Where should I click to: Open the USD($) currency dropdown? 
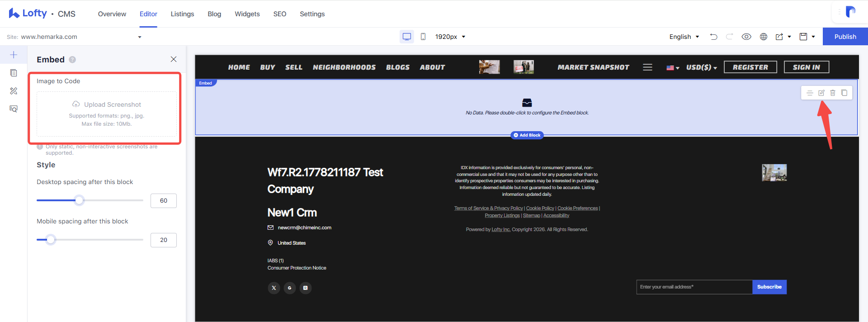[x=702, y=67]
